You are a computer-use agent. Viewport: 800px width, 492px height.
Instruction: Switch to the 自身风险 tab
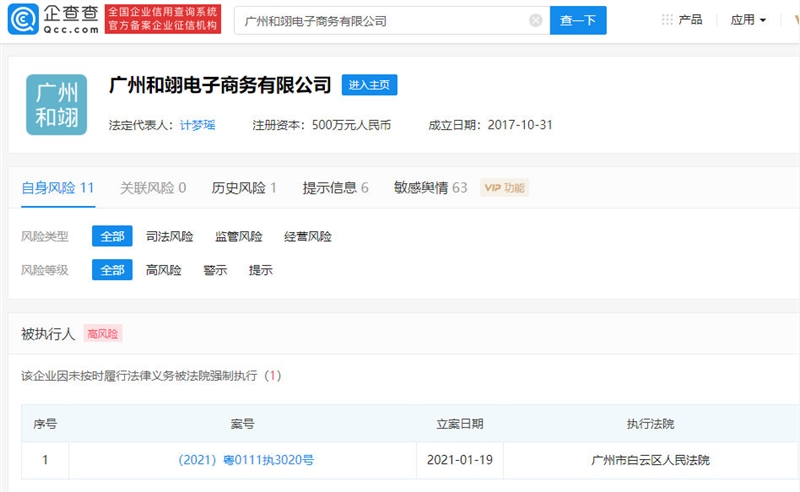click(58, 188)
